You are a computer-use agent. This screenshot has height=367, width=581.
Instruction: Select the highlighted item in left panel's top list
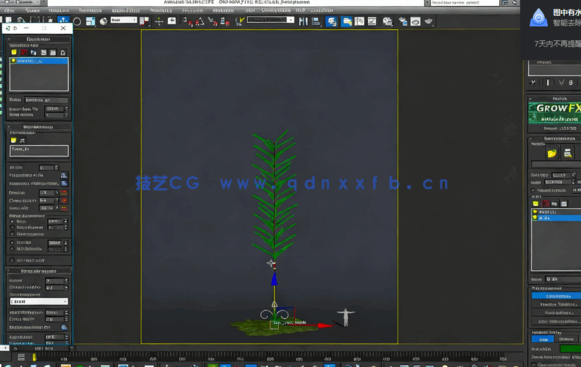pyautogui.click(x=39, y=61)
